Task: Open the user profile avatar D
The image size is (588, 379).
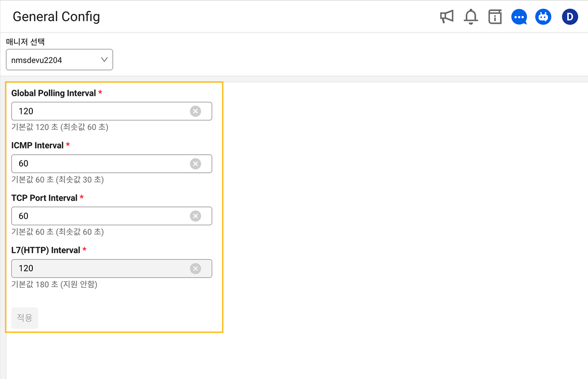Action: (x=570, y=17)
